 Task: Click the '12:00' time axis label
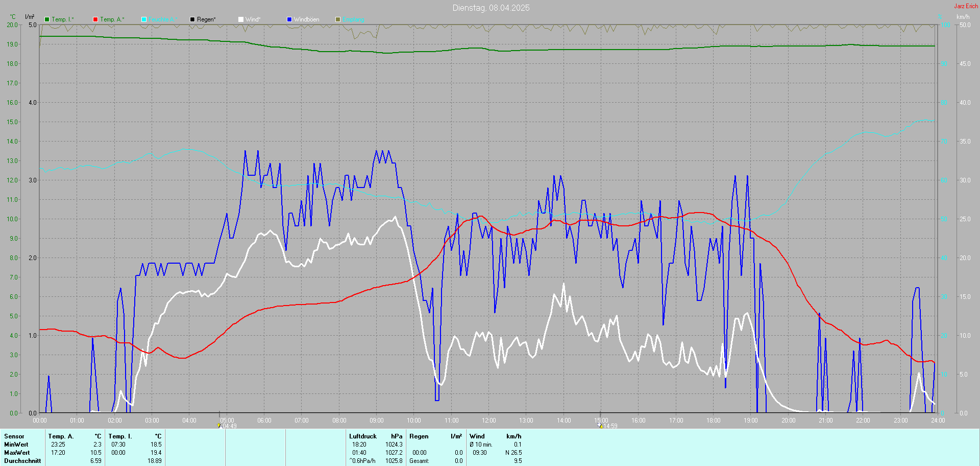[489, 421]
